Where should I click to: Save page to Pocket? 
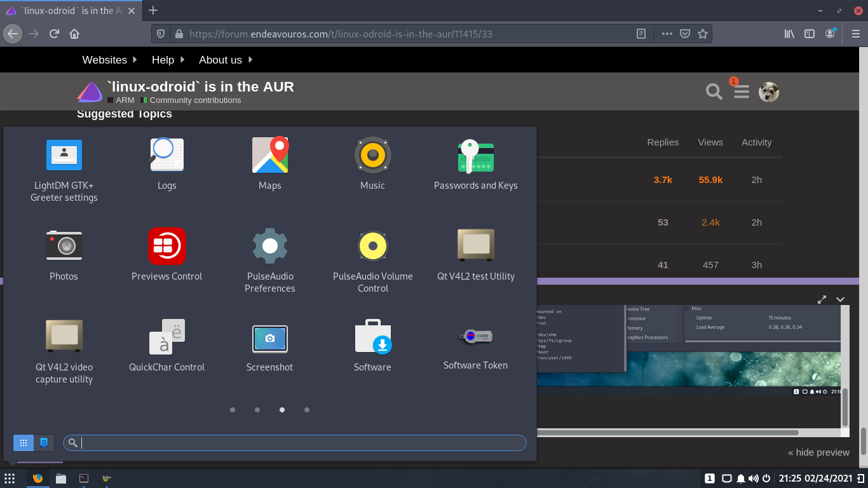pyautogui.click(x=684, y=34)
